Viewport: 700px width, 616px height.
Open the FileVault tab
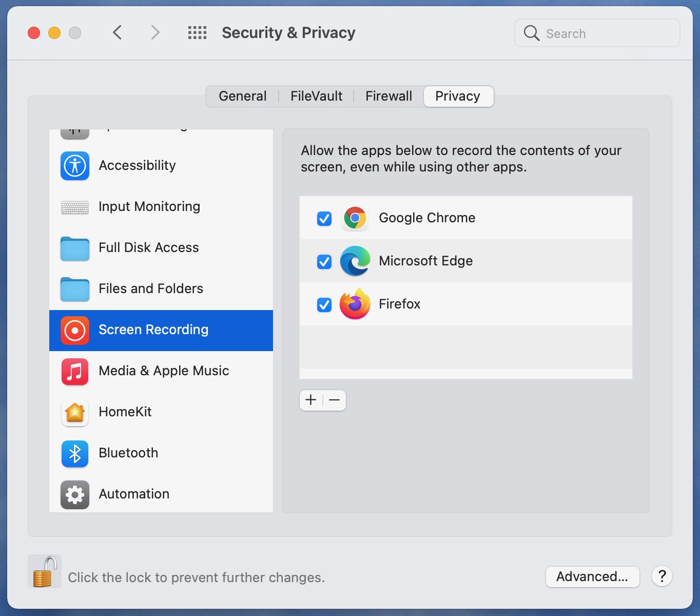(x=316, y=97)
